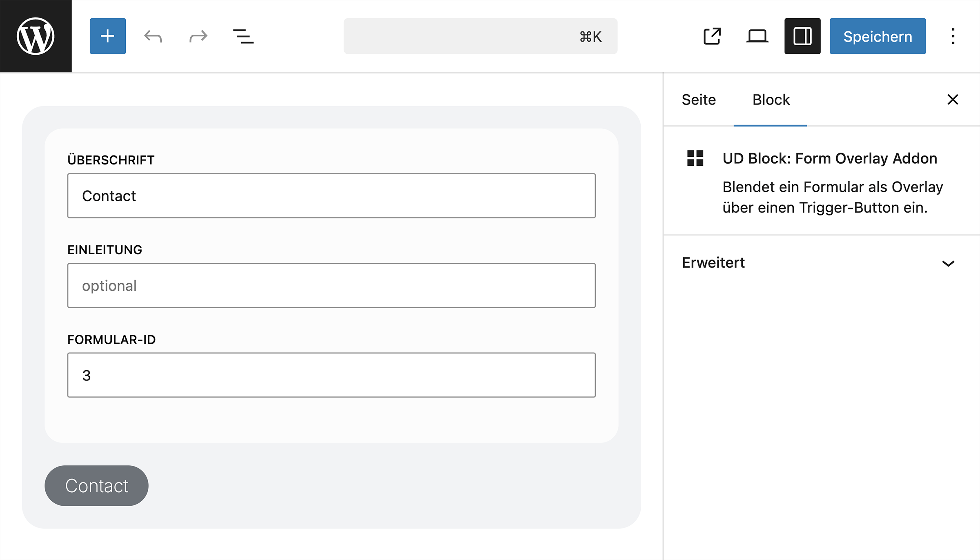
Task: Close the settings sidebar
Action: point(953,99)
